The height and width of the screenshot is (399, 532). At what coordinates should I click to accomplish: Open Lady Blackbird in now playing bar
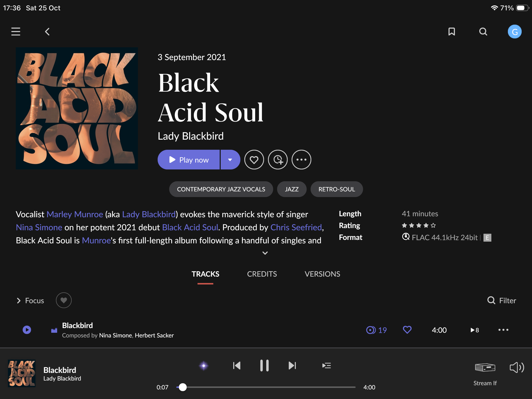[62, 379]
